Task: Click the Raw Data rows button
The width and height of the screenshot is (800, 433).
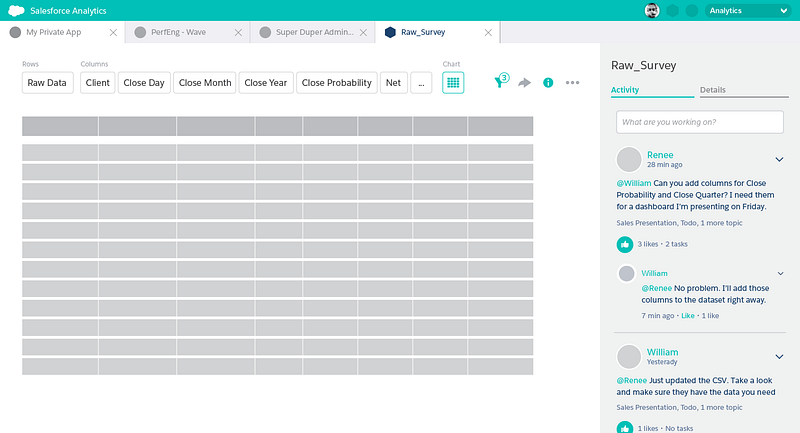Action: [47, 83]
